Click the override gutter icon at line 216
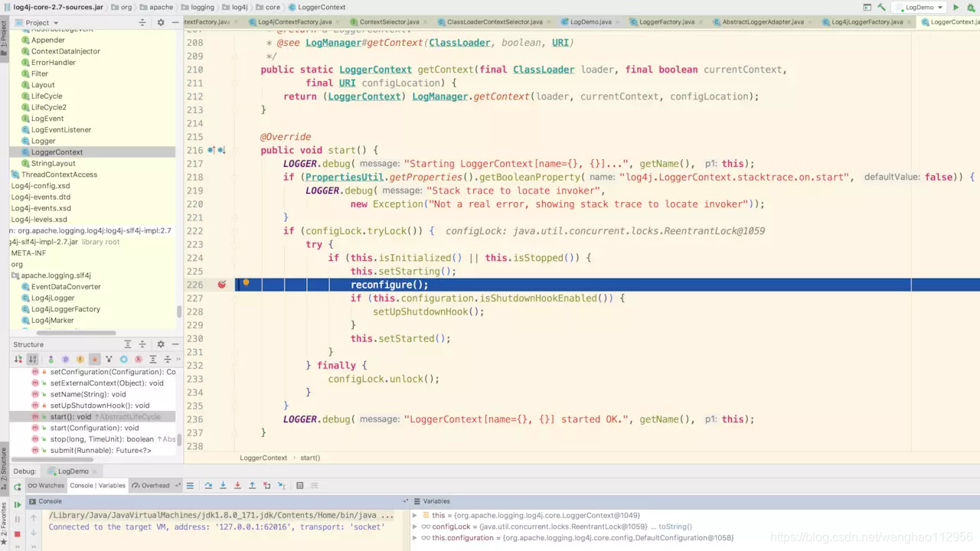The width and height of the screenshot is (980, 551). click(x=213, y=150)
